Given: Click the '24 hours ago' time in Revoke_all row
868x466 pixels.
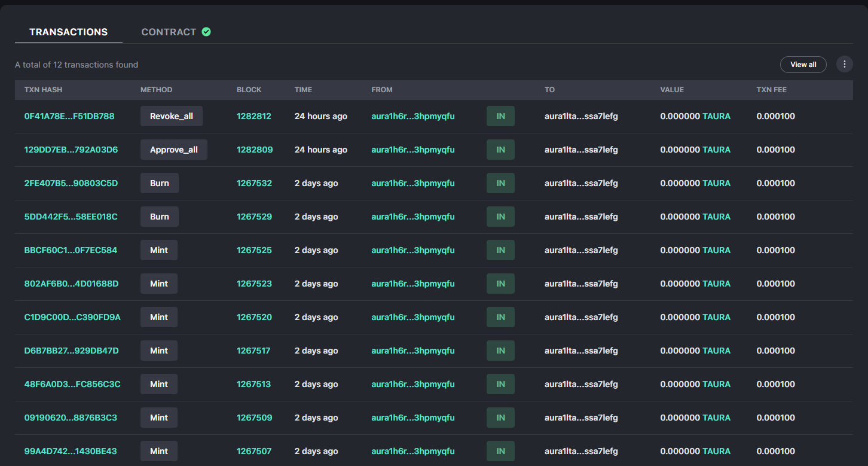Looking at the screenshot, I should 321,116.
